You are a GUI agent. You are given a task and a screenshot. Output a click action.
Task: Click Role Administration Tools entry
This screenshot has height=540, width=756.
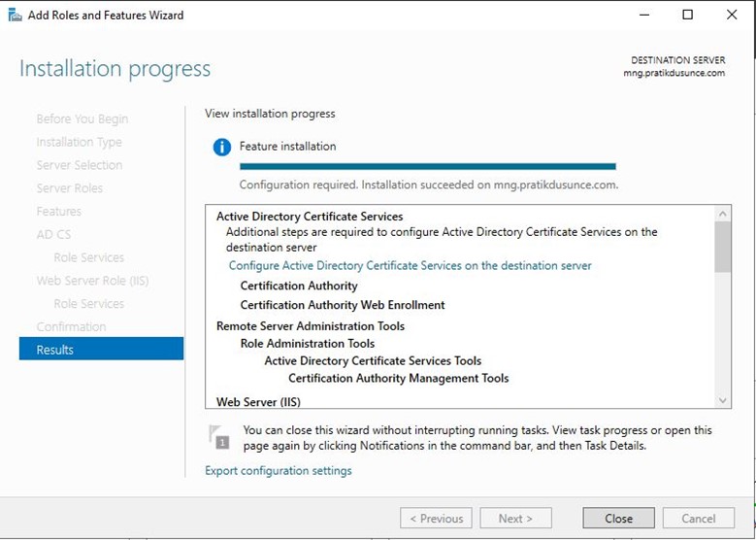coord(308,344)
